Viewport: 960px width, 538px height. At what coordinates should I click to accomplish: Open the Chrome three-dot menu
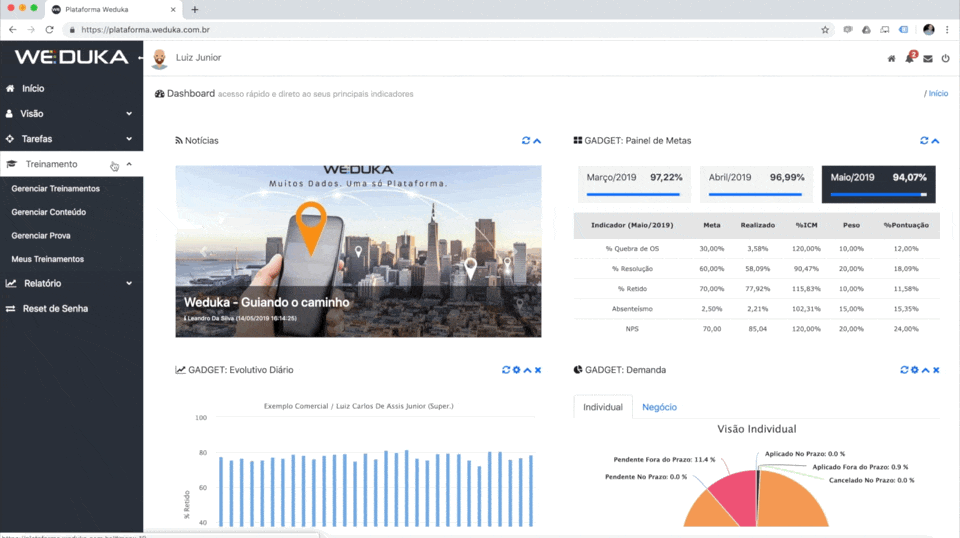click(947, 29)
